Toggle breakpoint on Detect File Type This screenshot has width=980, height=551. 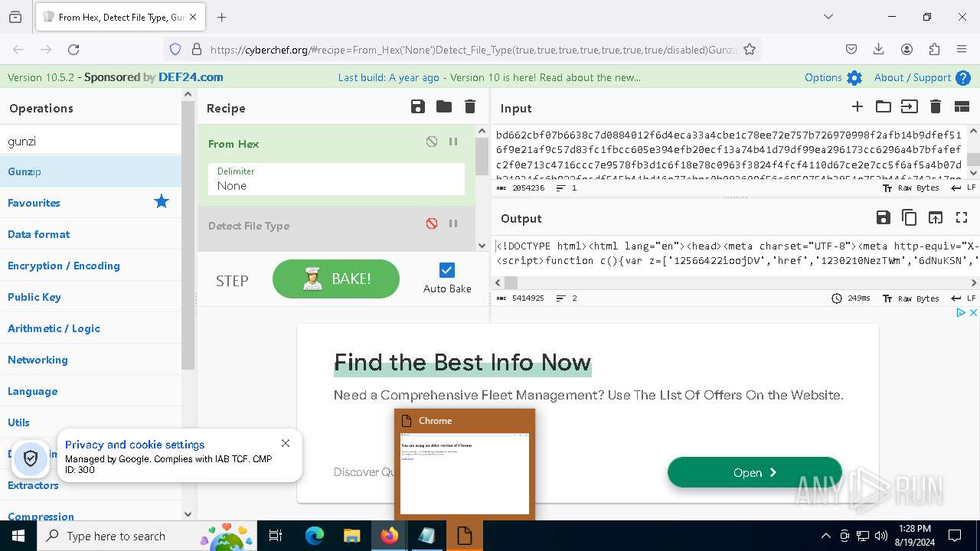453,223
